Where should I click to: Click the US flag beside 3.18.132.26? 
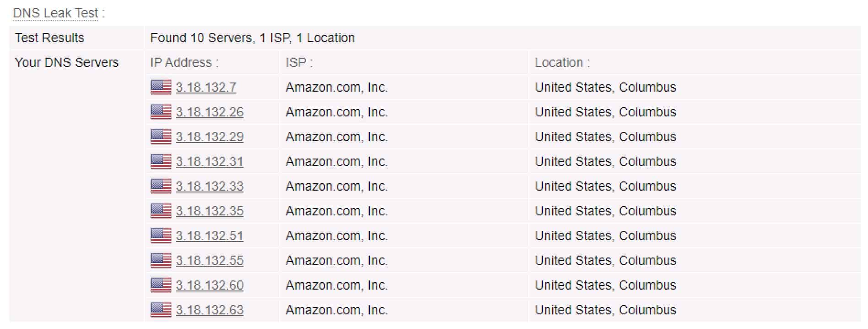(161, 112)
